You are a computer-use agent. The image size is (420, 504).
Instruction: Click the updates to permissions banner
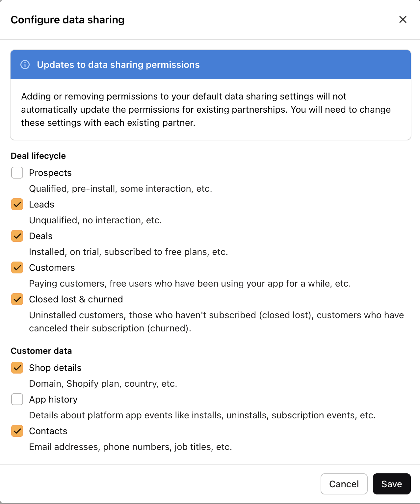119,65
